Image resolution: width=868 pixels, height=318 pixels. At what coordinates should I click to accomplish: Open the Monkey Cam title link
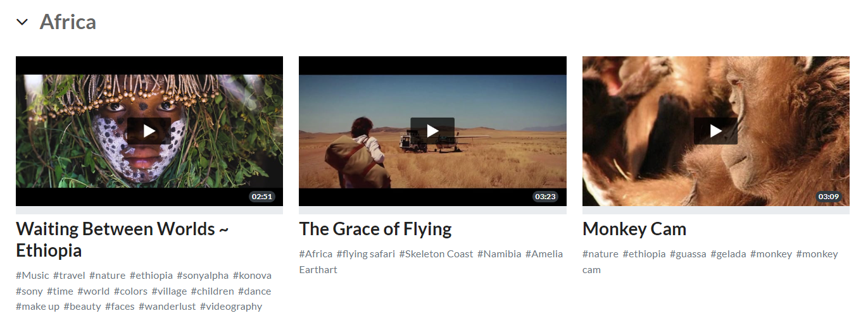point(634,229)
